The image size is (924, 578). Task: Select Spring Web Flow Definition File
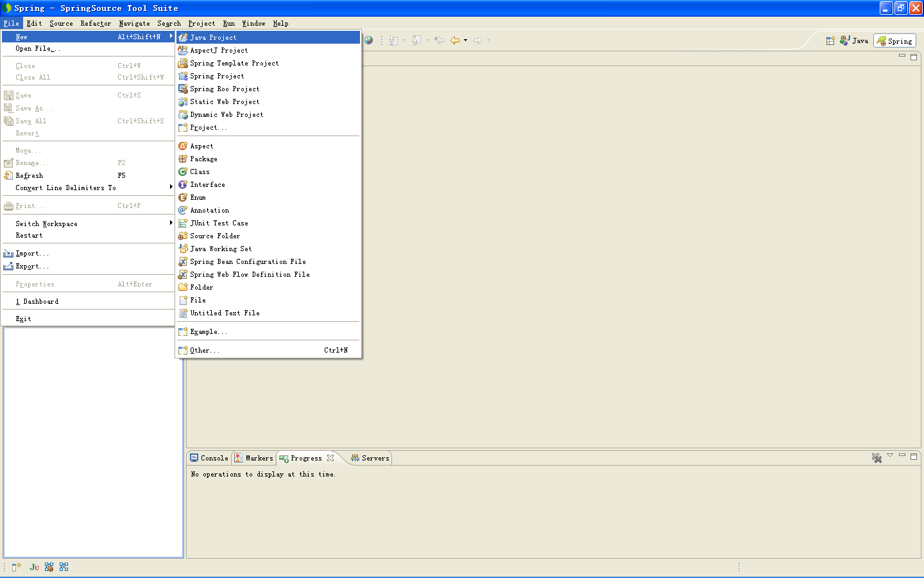[268, 274]
